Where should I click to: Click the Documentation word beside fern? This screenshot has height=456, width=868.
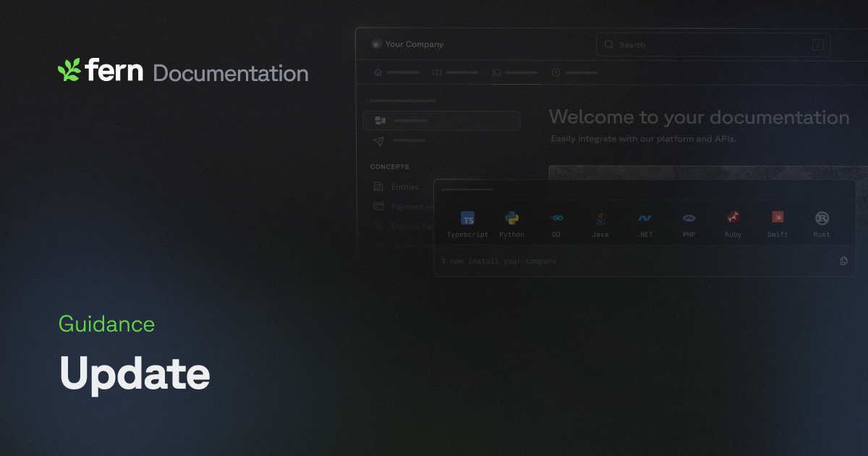point(231,73)
